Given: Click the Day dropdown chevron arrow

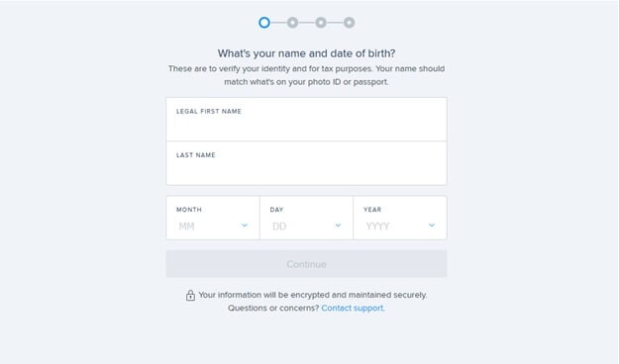Looking at the screenshot, I should click(338, 226).
